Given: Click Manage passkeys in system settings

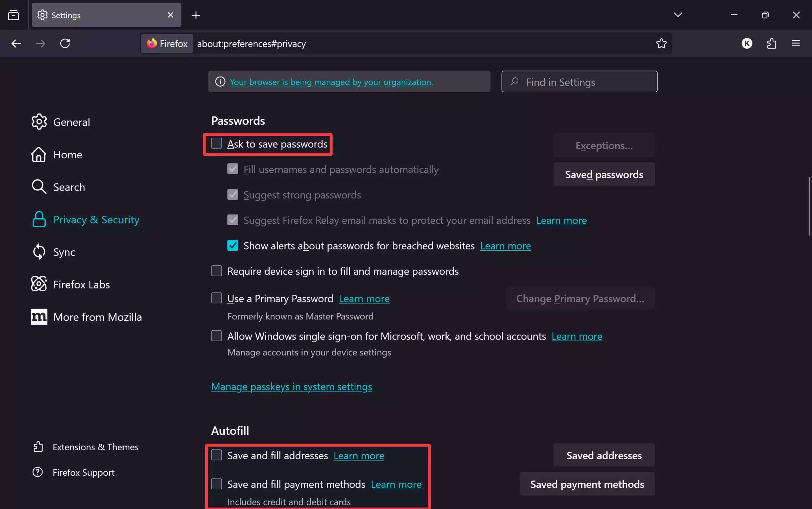Looking at the screenshot, I should (x=291, y=387).
